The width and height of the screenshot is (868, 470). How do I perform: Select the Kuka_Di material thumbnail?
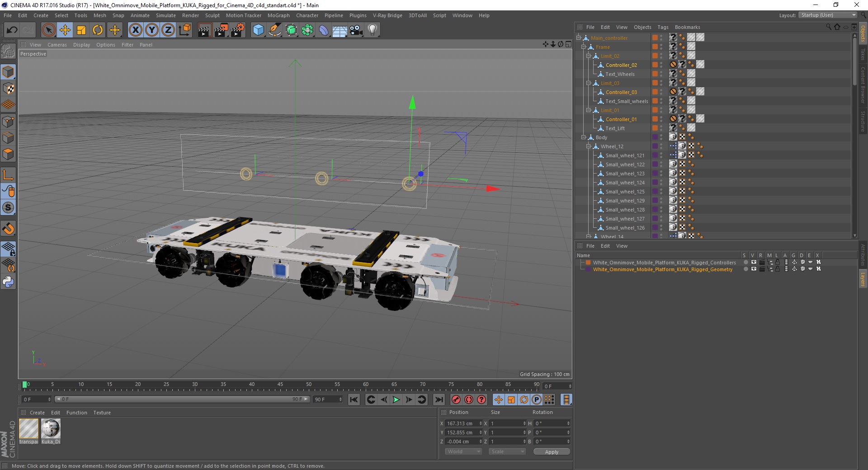pyautogui.click(x=51, y=428)
